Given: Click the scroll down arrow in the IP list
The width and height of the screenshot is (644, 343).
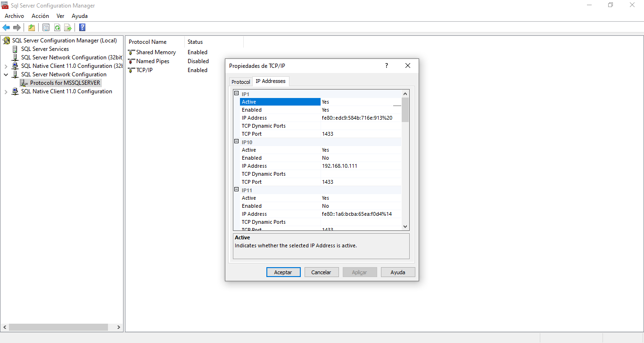Looking at the screenshot, I should pos(405,227).
